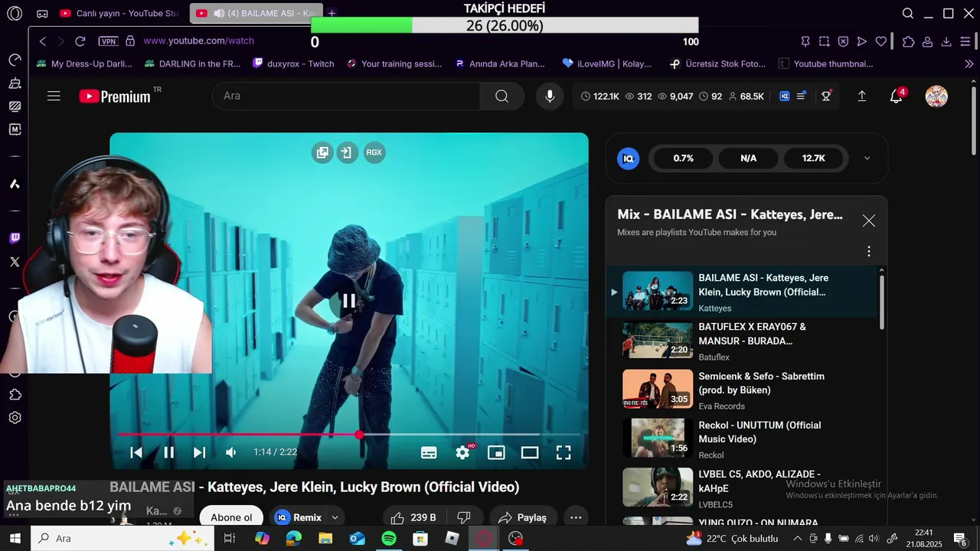Open YouTube guide hamburger menu

point(54,96)
